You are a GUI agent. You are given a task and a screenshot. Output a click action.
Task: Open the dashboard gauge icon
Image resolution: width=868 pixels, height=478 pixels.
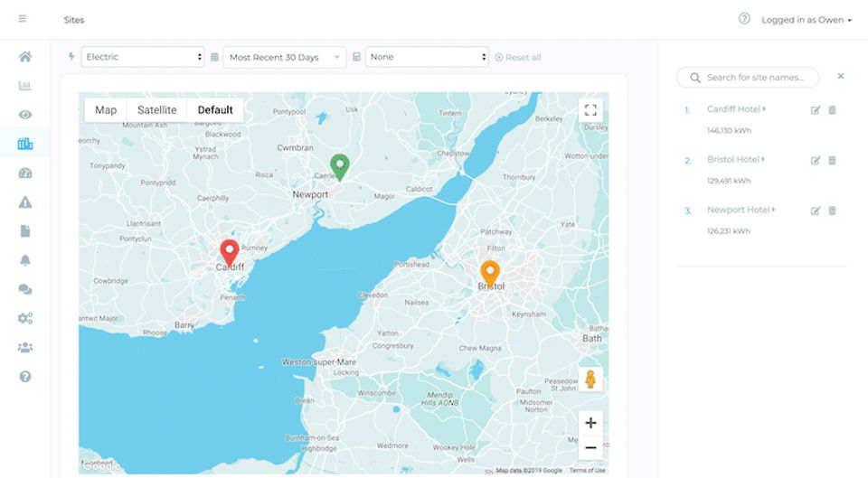click(x=25, y=173)
